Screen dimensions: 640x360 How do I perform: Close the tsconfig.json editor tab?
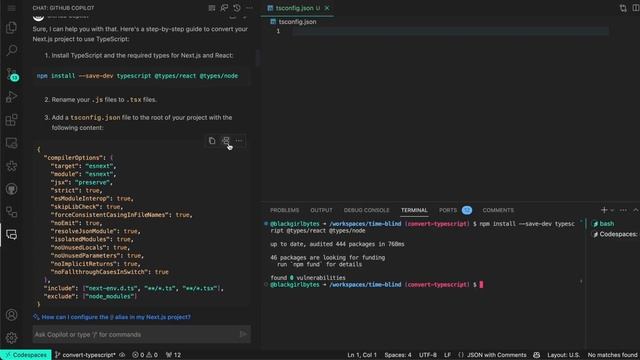(x=327, y=8)
